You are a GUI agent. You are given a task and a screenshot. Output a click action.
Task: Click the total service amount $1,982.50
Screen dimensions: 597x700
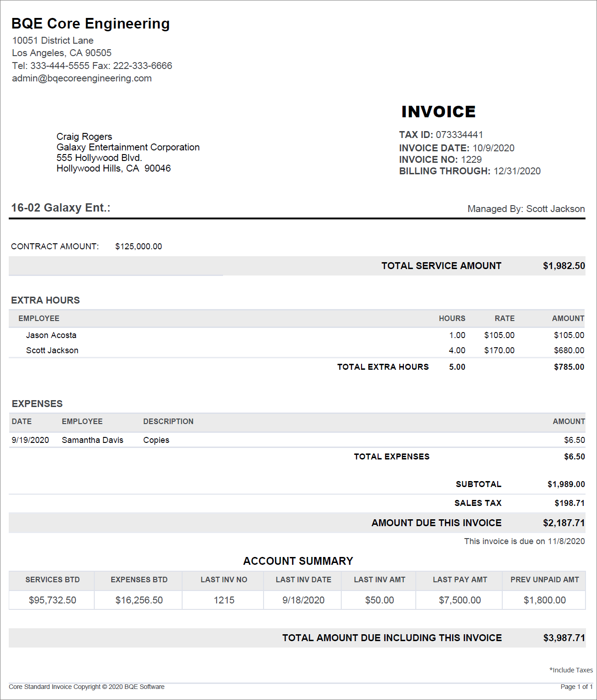tap(564, 266)
